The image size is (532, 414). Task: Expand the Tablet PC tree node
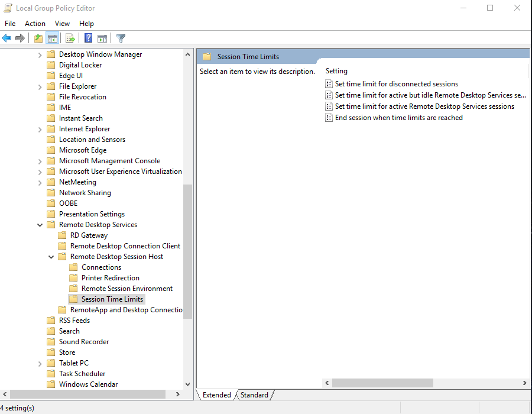[x=40, y=364]
